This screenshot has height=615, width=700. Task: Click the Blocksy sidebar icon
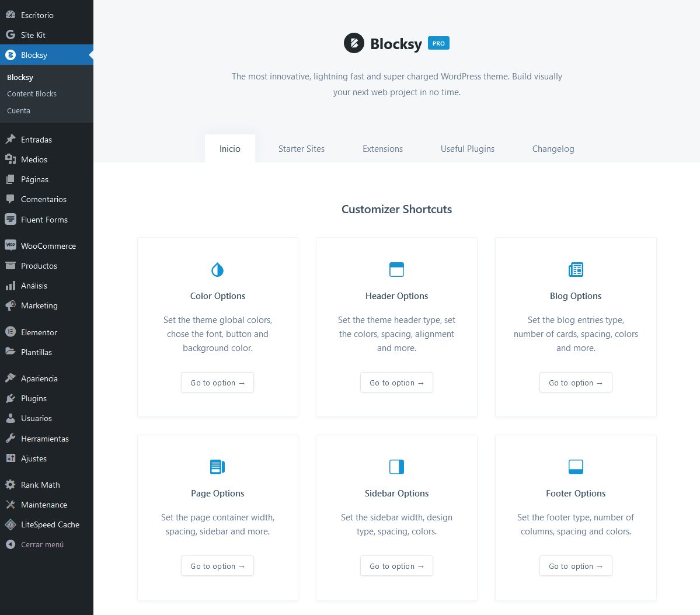(x=11, y=55)
